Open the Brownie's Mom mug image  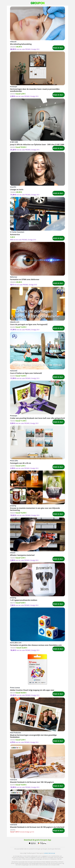(37, 579)
